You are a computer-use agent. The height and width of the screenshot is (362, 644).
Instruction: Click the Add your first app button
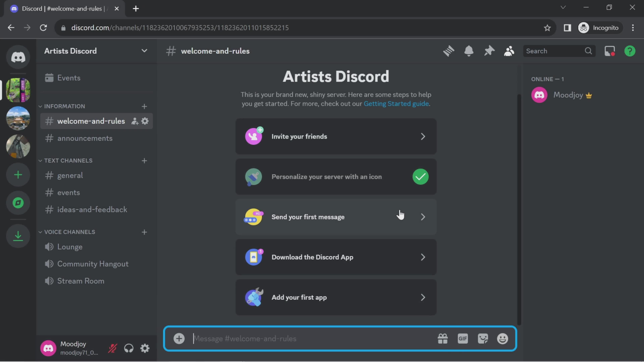click(336, 297)
